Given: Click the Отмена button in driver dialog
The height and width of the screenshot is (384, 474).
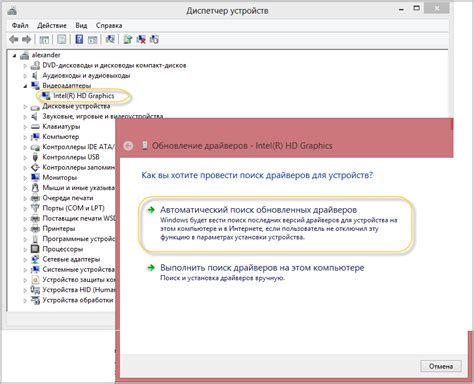Looking at the screenshot, I should [441, 367].
